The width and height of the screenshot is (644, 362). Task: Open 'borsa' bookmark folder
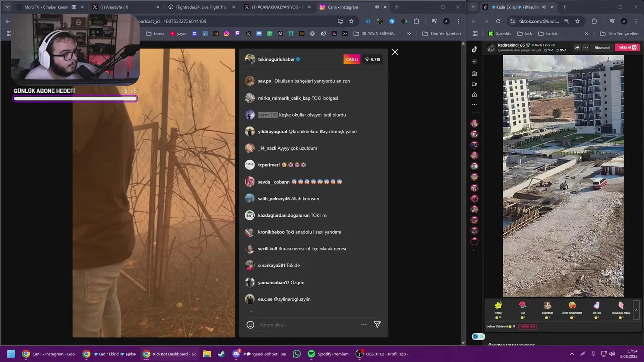click(x=155, y=34)
